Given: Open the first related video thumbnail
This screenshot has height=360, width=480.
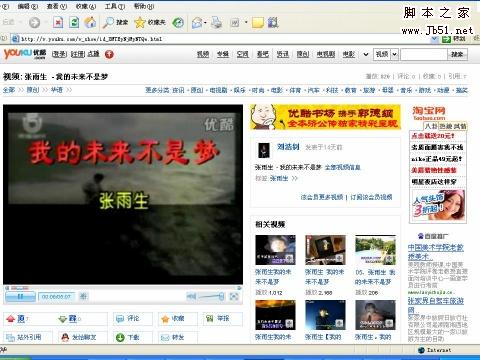Looking at the screenshot, I should (275, 250).
